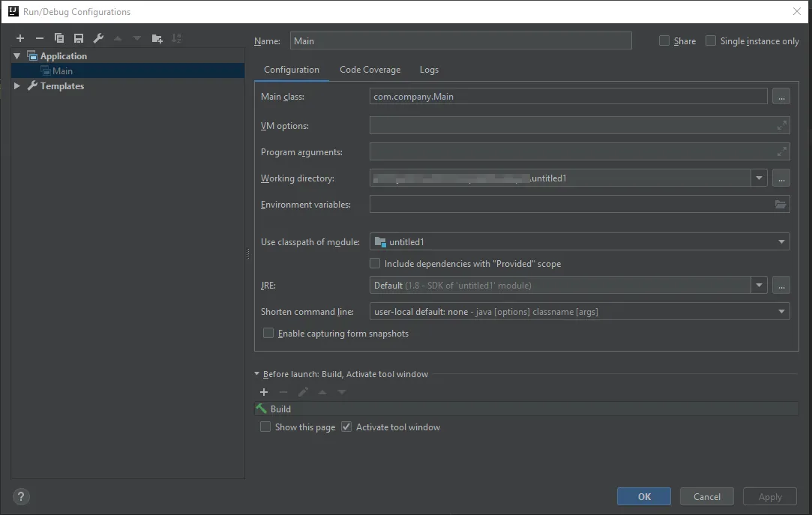Toggle Single instance only checkbox

[711, 41]
